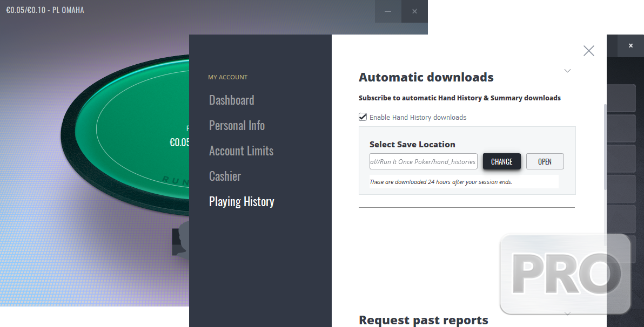The height and width of the screenshot is (327, 644).
Task: Collapse the Automatic downloads section chevron
Action: [567, 71]
